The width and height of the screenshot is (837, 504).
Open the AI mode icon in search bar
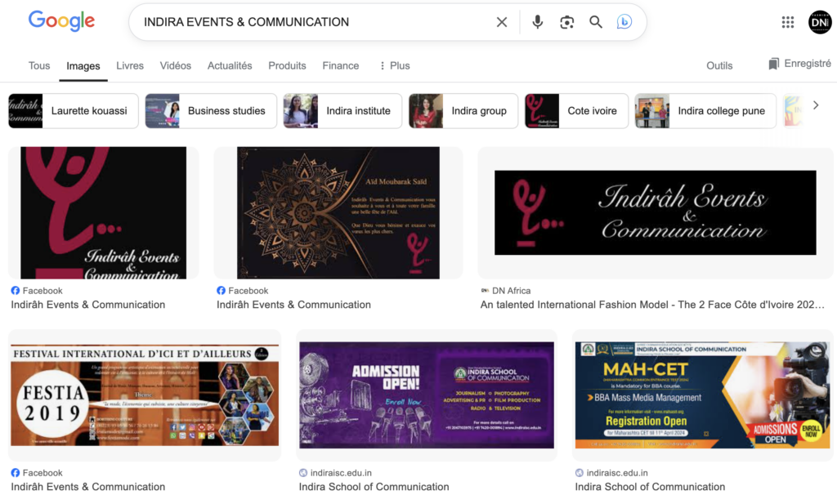click(624, 22)
